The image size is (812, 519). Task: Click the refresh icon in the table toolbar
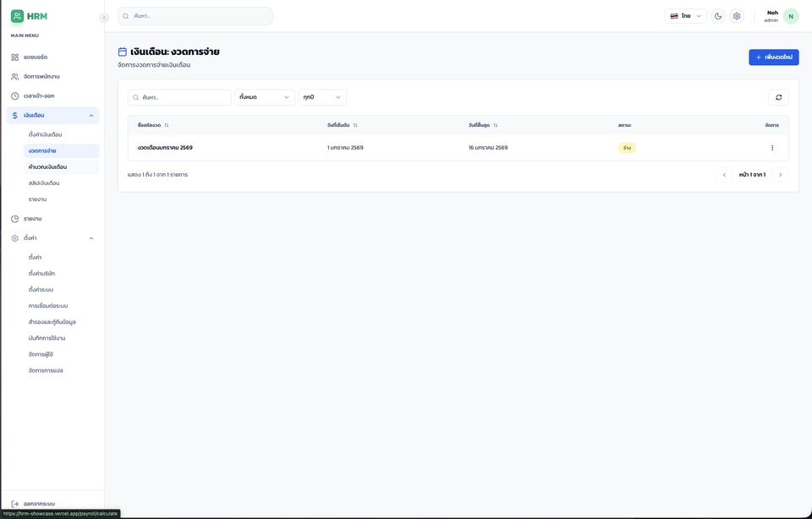tap(778, 97)
